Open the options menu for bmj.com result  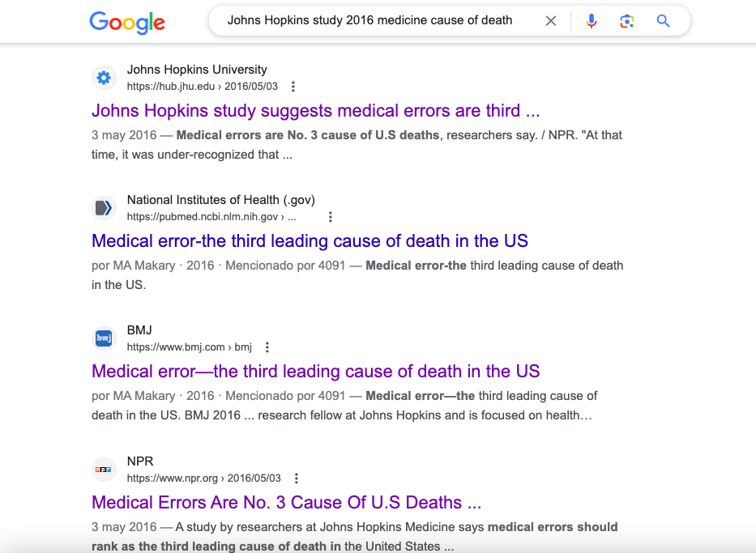pyautogui.click(x=267, y=347)
